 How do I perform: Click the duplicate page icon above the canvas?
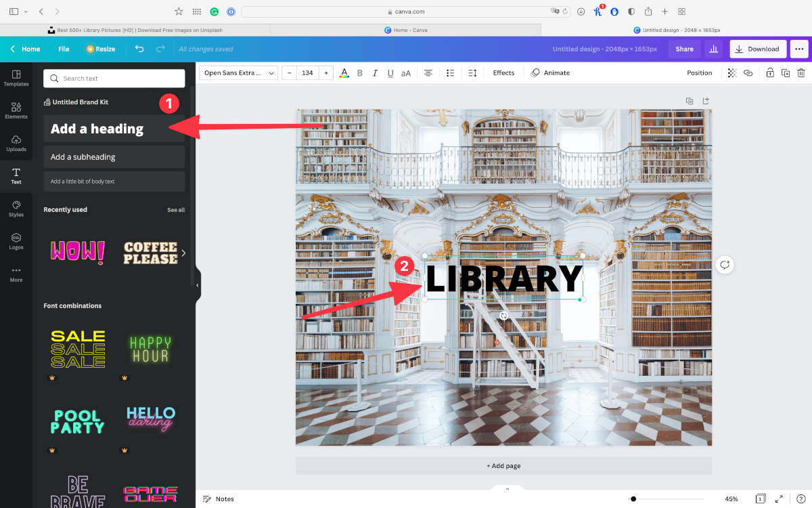690,101
